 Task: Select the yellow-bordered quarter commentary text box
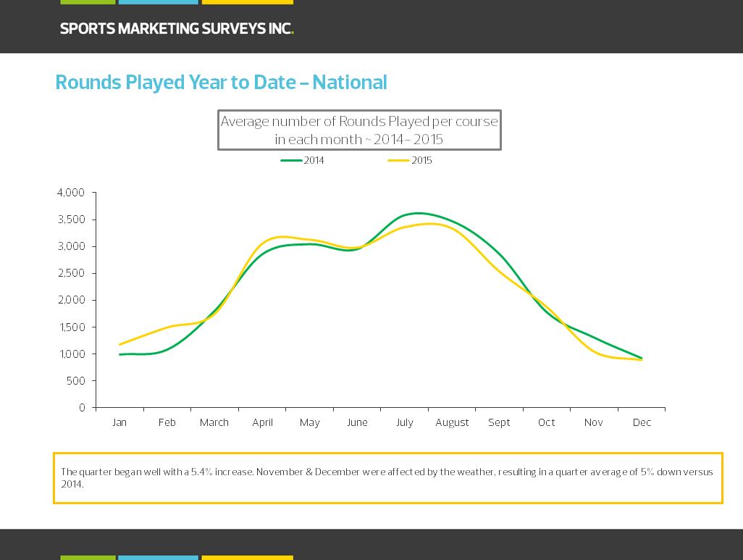(387, 478)
